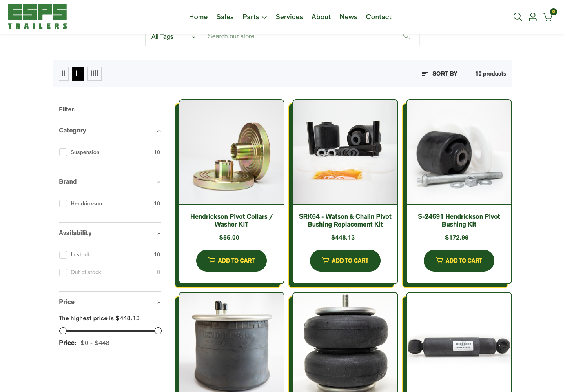Open Hendrickson Pivot Collars / Washer KIT link
Screen dimensions: 565x392
click(231, 220)
